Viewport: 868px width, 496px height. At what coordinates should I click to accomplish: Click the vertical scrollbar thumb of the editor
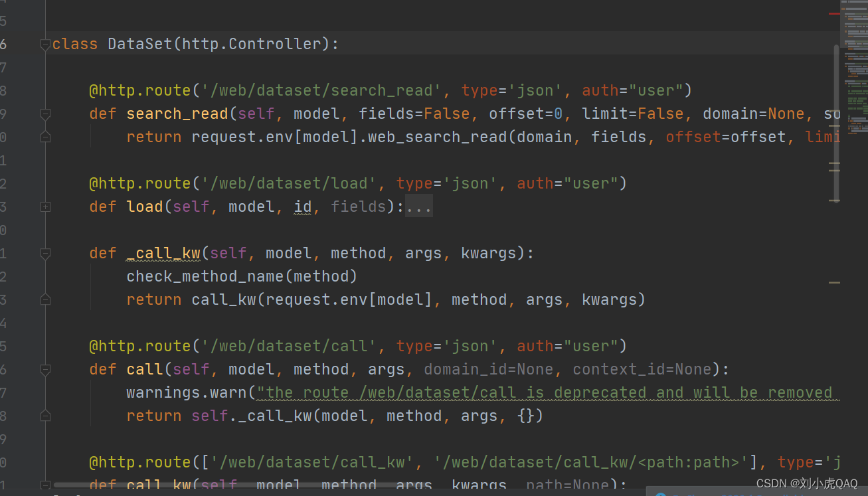coord(837,123)
